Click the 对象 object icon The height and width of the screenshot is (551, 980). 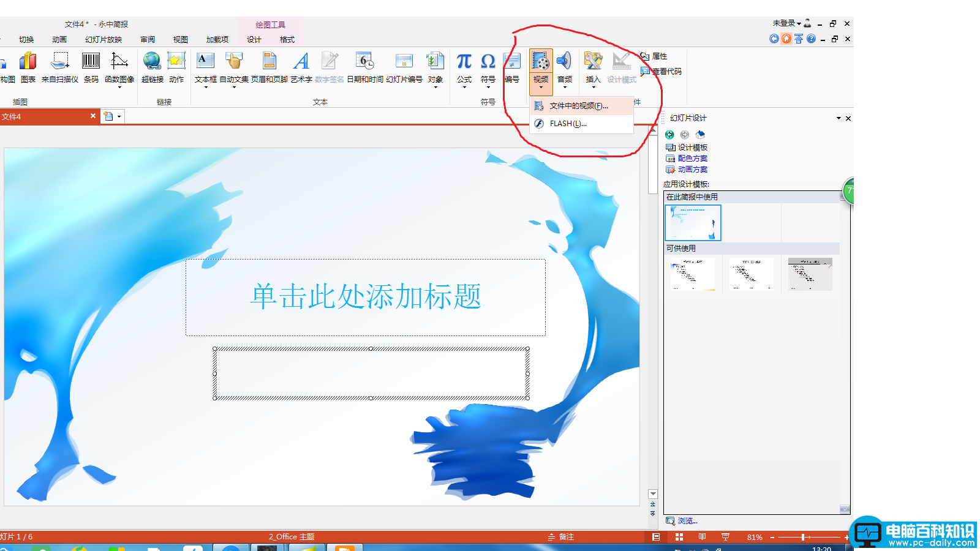[435, 61]
